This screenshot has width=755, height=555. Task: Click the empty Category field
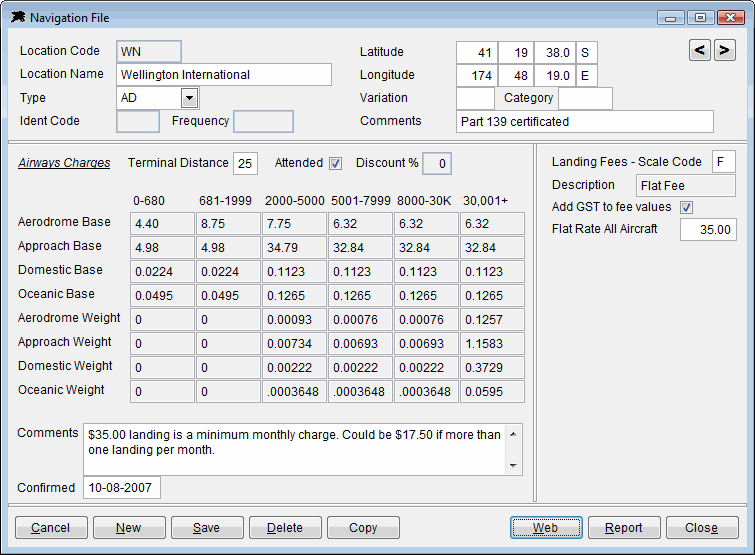586,99
